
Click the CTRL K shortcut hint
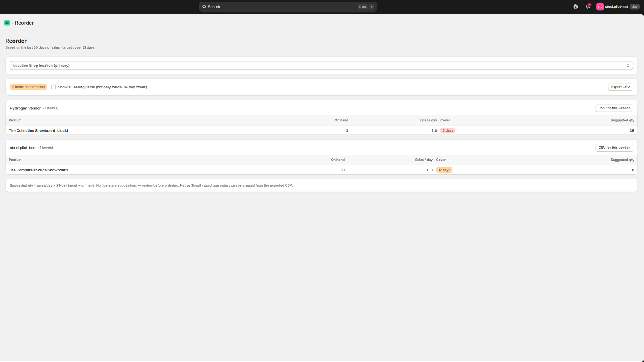point(366,7)
